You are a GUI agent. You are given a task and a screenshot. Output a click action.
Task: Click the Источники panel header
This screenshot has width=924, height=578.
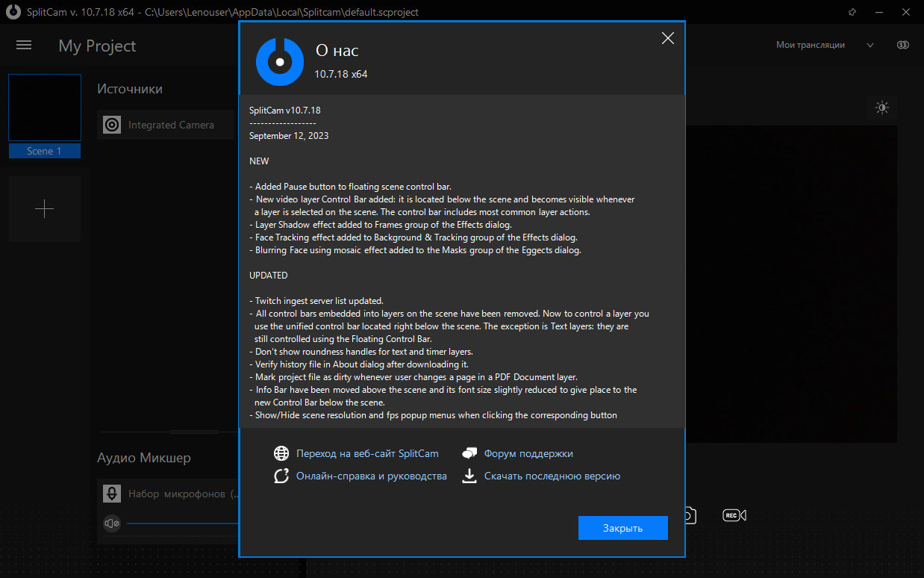[x=130, y=89]
